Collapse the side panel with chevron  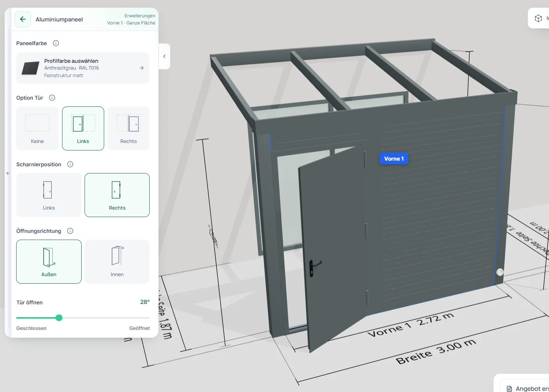pyautogui.click(x=164, y=56)
